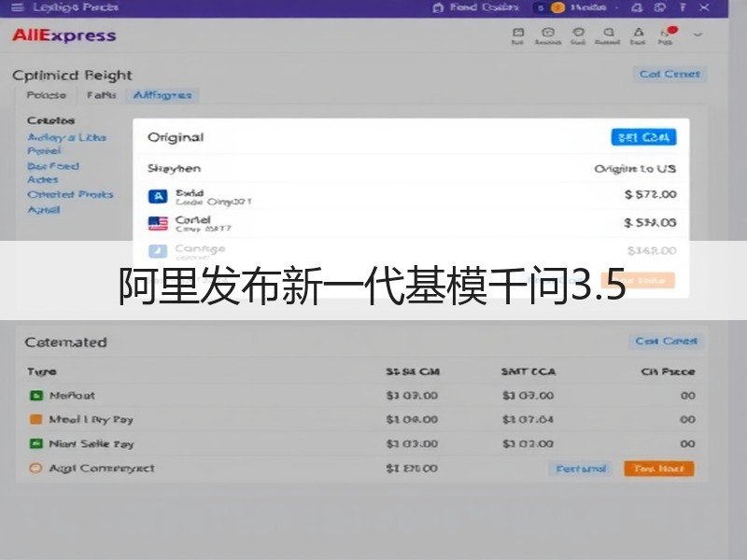Click the 'Cit Picce' column header

(668, 371)
